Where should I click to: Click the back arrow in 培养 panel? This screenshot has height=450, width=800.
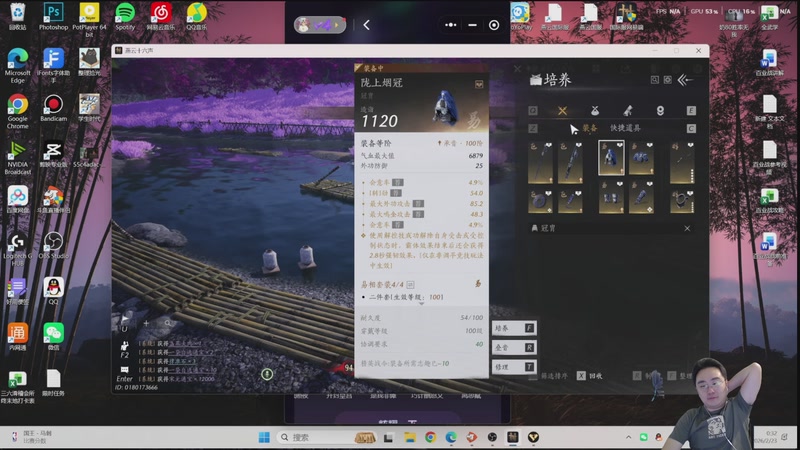click(685, 80)
